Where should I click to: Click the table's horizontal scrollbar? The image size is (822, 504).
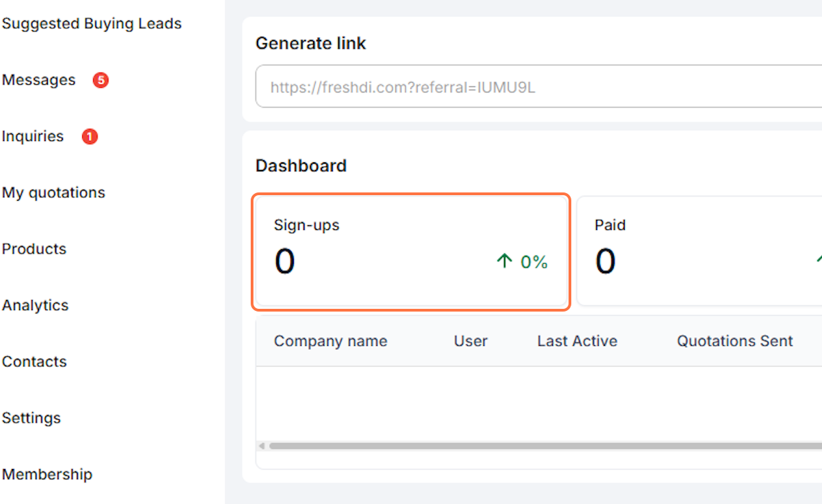point(541,446)
